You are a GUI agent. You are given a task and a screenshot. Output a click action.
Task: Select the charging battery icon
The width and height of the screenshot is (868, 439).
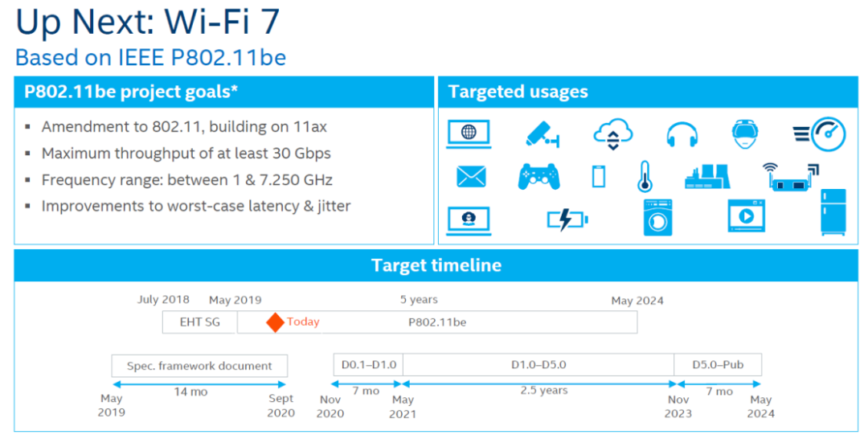tap(567, 219)
